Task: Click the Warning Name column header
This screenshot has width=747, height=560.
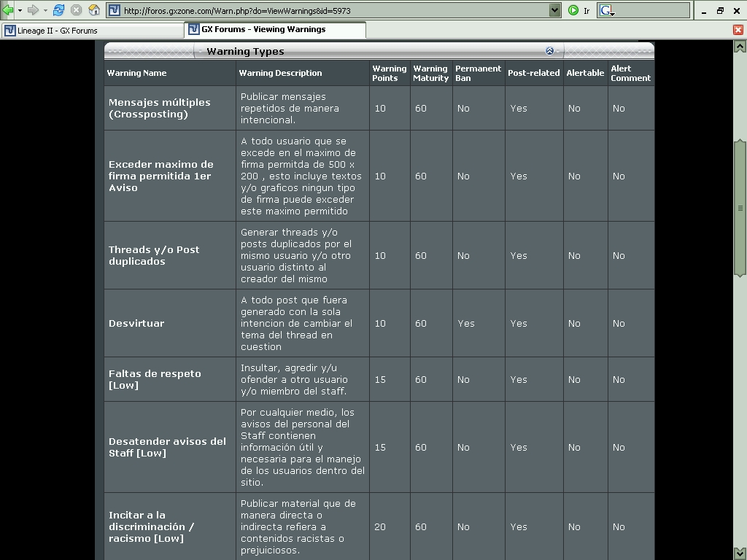Action: pyautogui.click(x=136, y=73)
